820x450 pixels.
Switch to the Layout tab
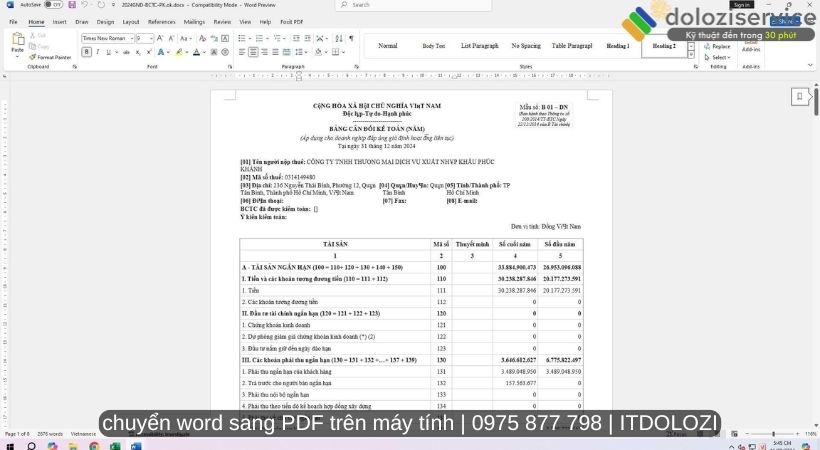[x=131, y=22]
